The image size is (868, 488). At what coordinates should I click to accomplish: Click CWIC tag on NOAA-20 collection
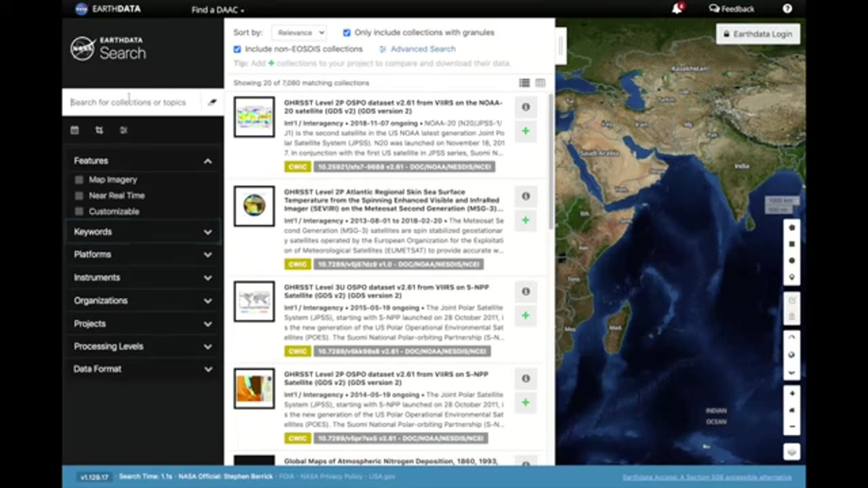[x=297, y=167]
